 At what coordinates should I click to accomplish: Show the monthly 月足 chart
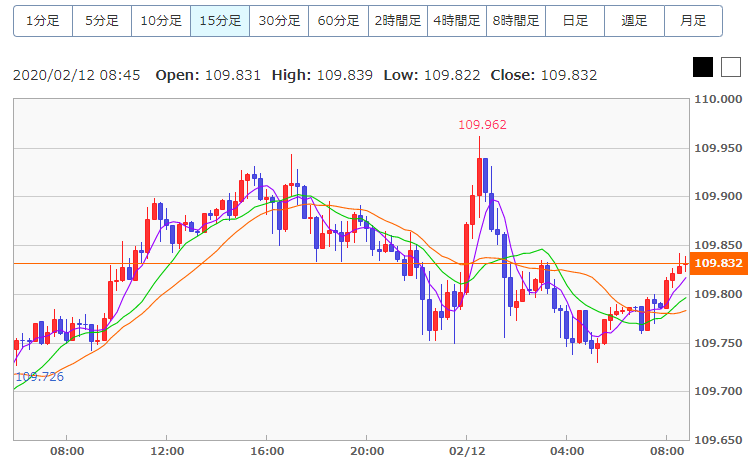click(693, 21)
